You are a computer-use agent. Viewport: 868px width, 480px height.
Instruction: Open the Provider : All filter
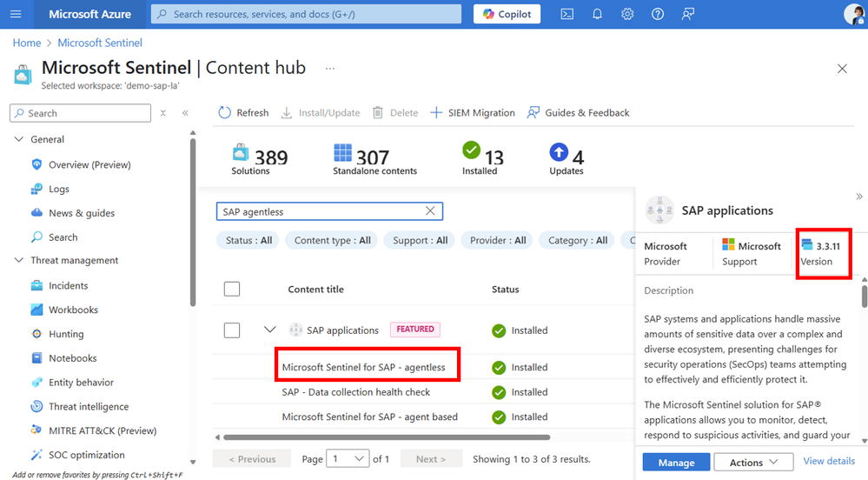pyautogui.click(x=498, y=240)
